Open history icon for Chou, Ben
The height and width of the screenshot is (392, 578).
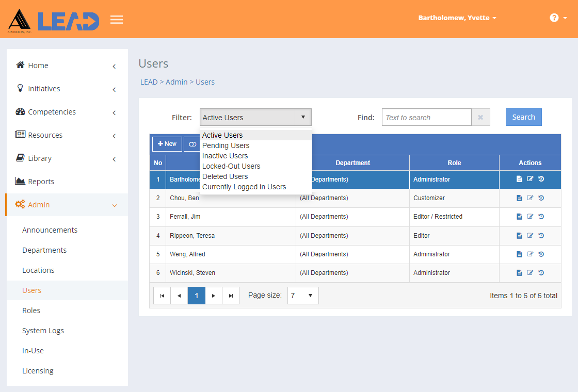(541, 198)
